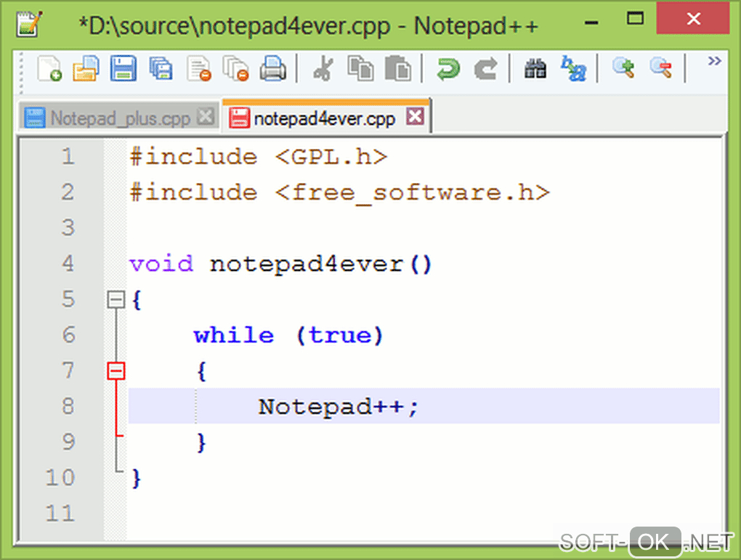741x560 pixels.
Task: Save the current file with the floppy icon
Action: pyautogui.click(x=123, y=69)
